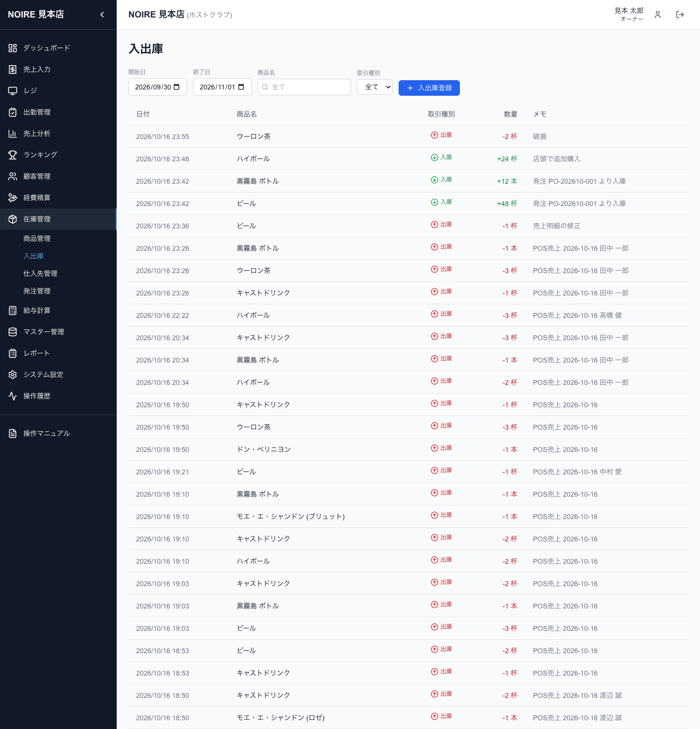Select the 在庫管理 box icon
The height and width of the screenshot is (729, 700).
click(x=13, y=219)
